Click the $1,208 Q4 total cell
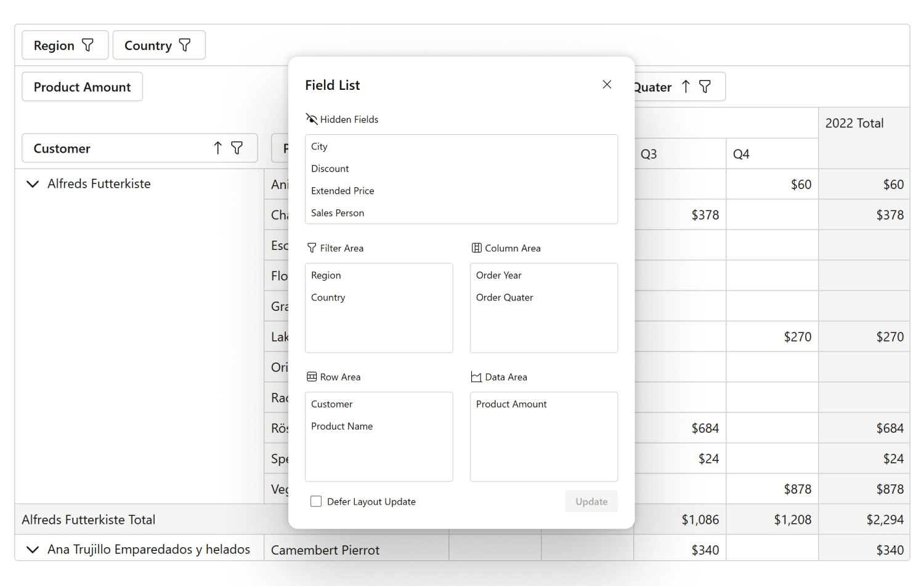This screenshot has width=924, height=586. (772, 520)
